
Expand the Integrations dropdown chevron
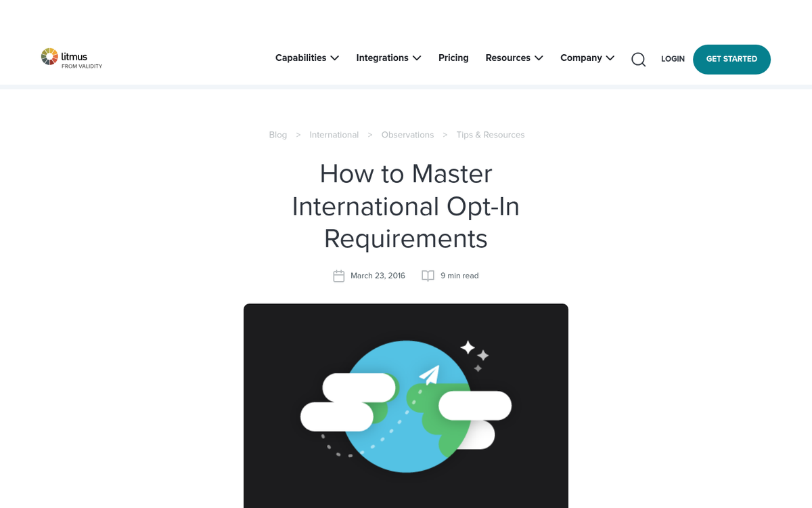(417, 58)
